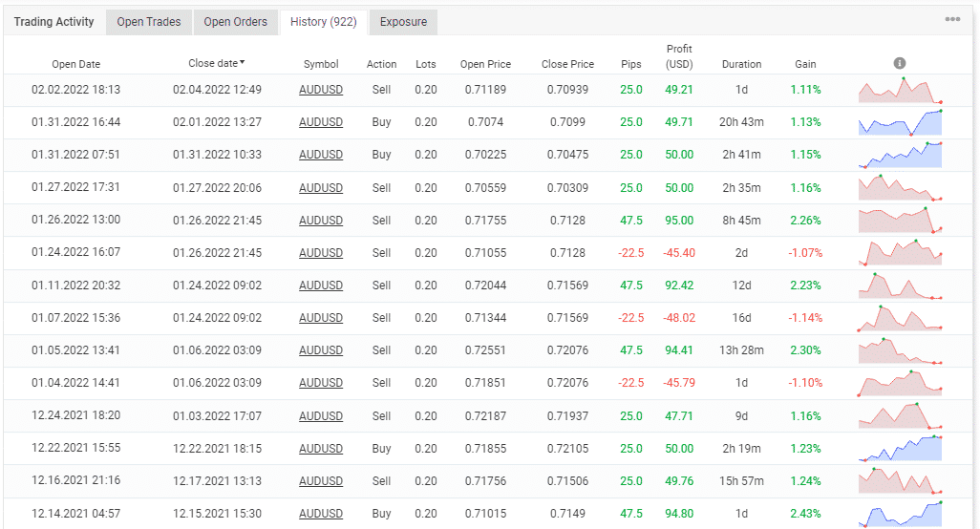This screenshot has height=529, width=980.
Task: Select profit value 92.42
Action: click(x=679, y=286)
